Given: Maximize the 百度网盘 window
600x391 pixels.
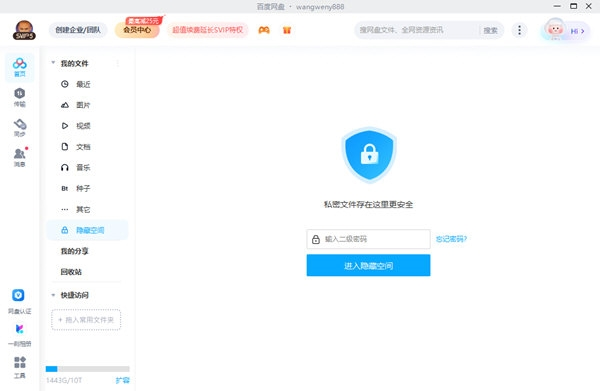Looking at the screenshot, I should [x=573, y=6].
